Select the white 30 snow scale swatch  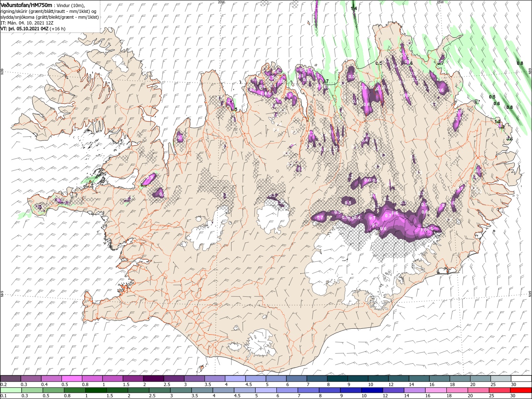[x=521, y=378]
